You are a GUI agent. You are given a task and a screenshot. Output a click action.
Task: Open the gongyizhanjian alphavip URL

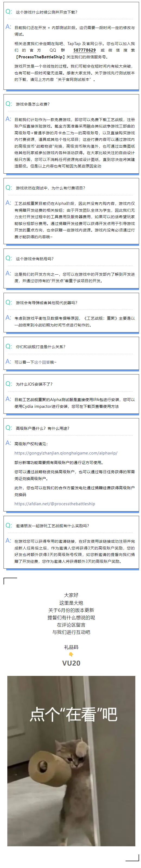pyautogui.click(x=66, y=453)
